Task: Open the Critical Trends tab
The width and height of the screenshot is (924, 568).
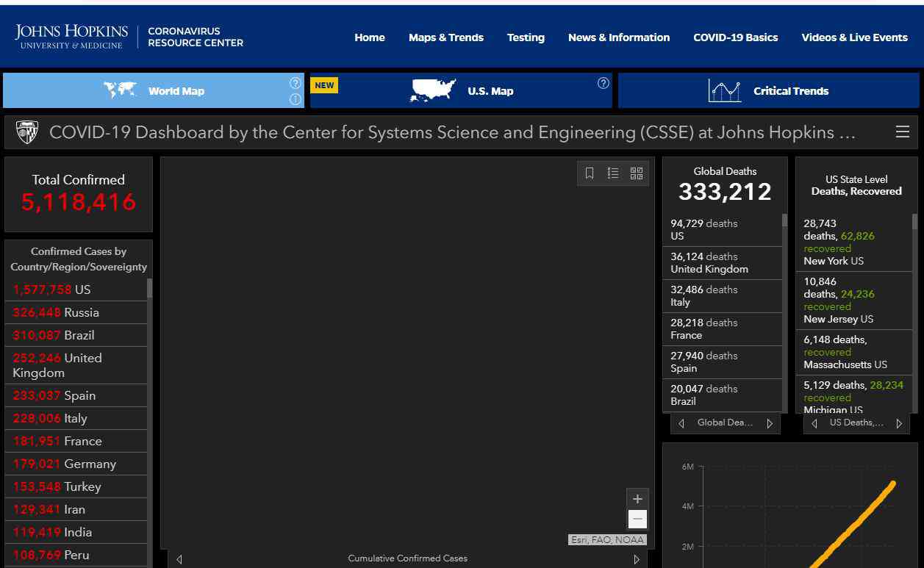Action: (768, 90)
